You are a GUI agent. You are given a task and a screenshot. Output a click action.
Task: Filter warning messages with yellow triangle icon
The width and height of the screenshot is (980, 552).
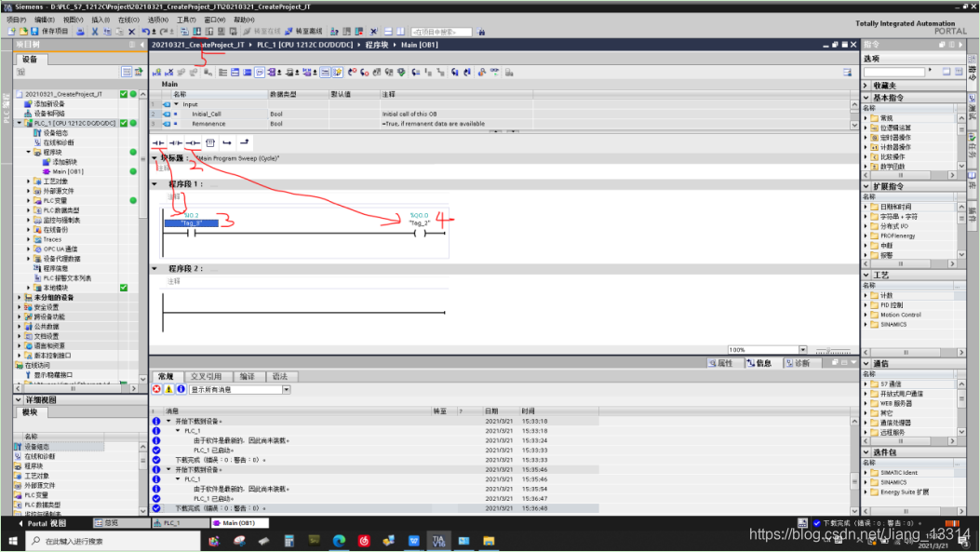[x=168, y=389]
